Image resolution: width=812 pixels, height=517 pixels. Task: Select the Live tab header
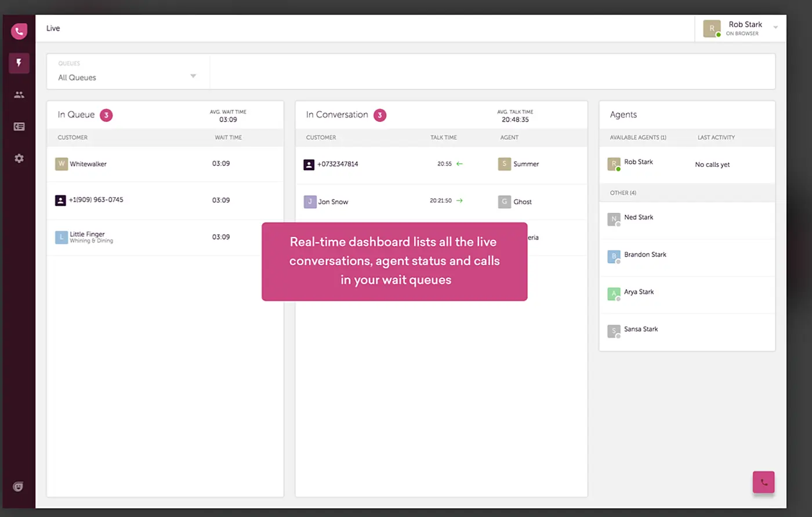pyautogui.click(x=53, y=28)
